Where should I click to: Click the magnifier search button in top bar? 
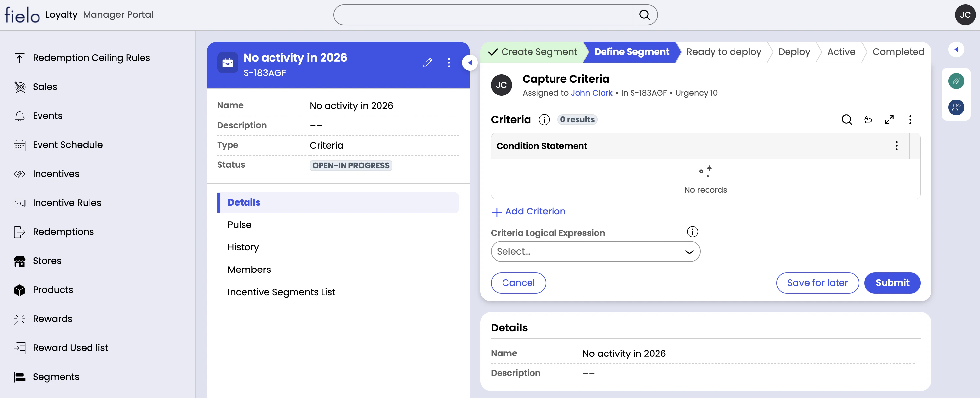point(644,15)
